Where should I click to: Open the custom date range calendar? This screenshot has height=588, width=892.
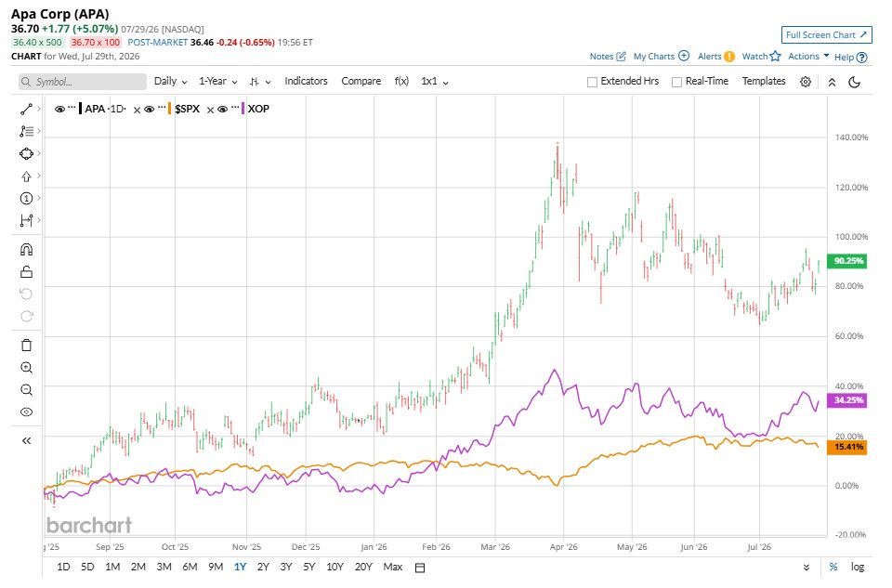[x=420, y=568]
